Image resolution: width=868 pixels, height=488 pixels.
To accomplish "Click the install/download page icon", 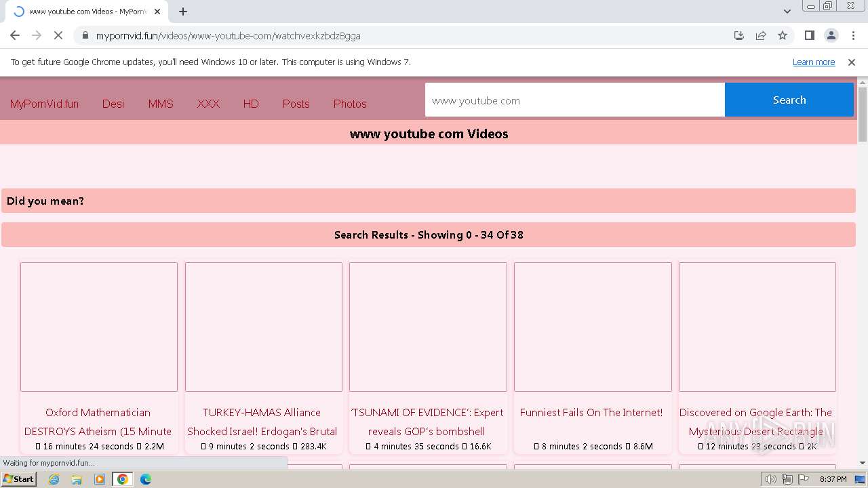I will click(739, 35).
